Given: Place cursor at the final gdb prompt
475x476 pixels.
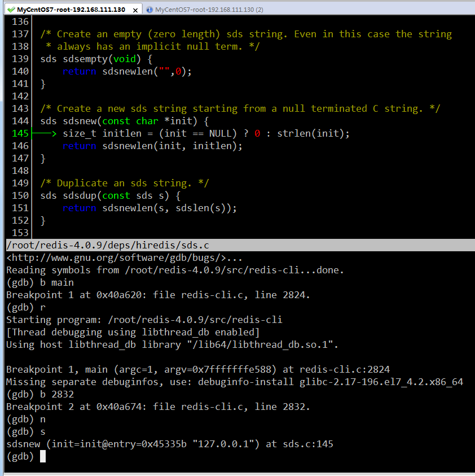Looking at the screenshot, I should coord(42,456).
